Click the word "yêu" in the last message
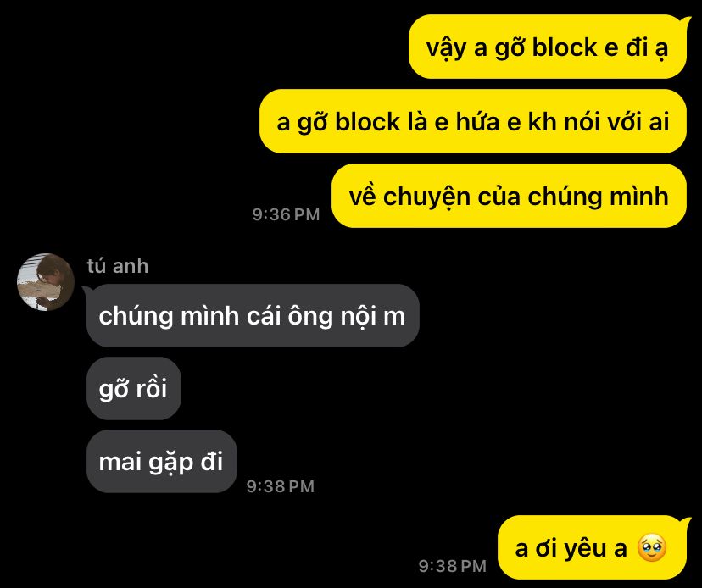 pos(585,549)
